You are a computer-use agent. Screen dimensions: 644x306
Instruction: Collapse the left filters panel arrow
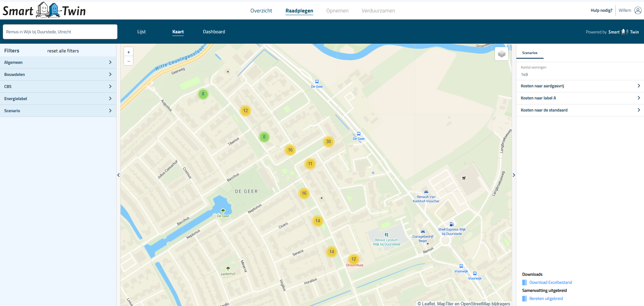tap(118, 175)
